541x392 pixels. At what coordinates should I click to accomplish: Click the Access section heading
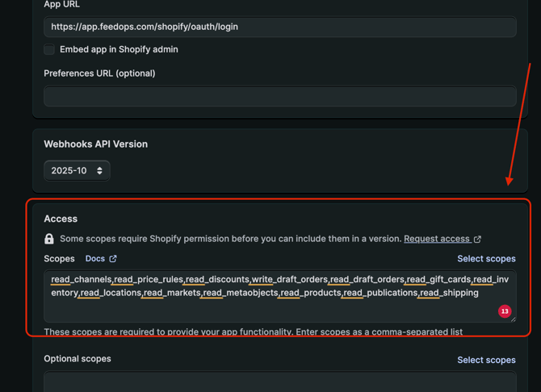tap(61, 219)
